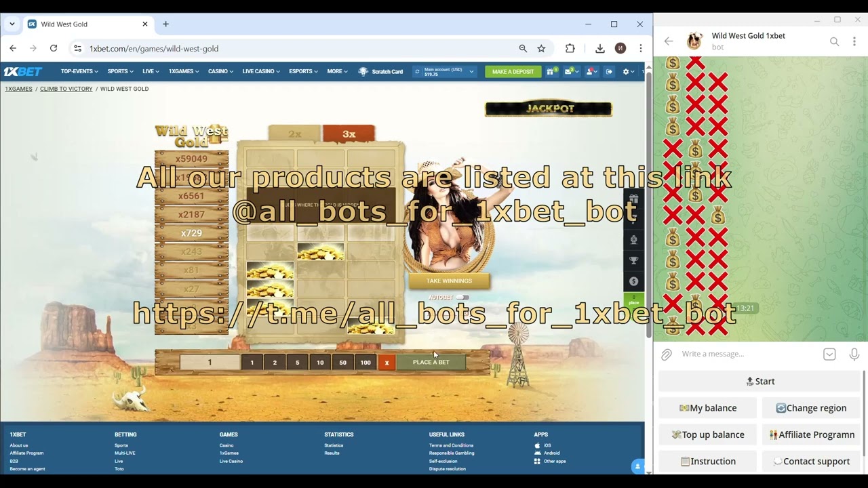Open Chrome three-dot menu
The height and width of the screenshot is (488, 868).
[x=641, y=48]
